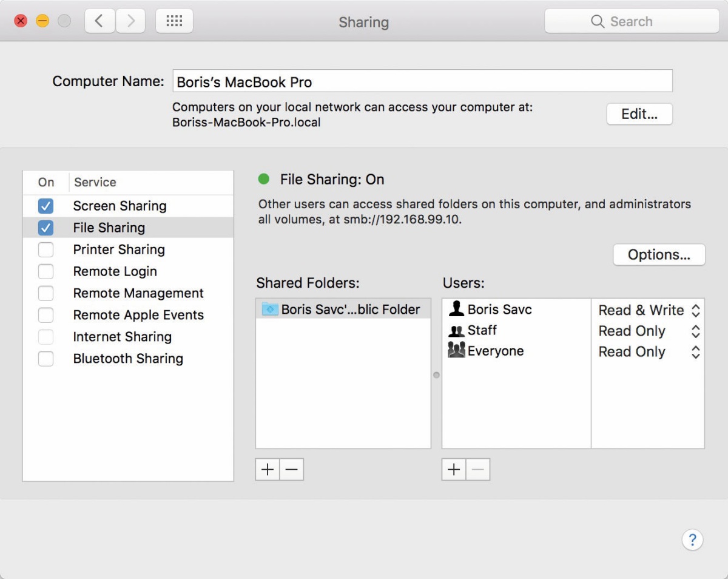The height and width of the screenshot is (579, 728).
Task: Select the Remote Login service row
Action: point(128,271)
